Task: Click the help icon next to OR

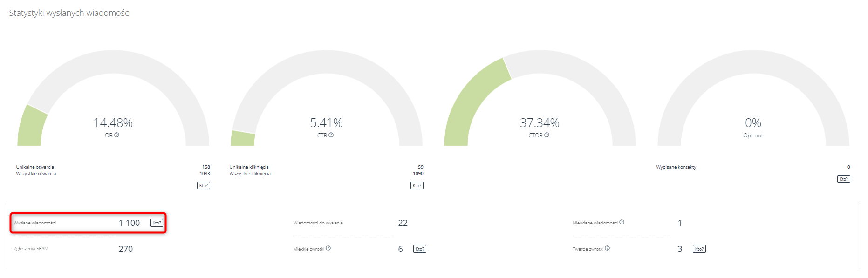Action: (x=117, y=135)
